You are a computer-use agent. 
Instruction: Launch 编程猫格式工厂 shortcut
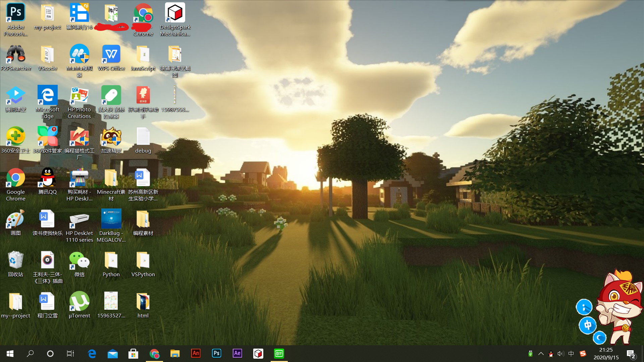(x=79, y=143)
